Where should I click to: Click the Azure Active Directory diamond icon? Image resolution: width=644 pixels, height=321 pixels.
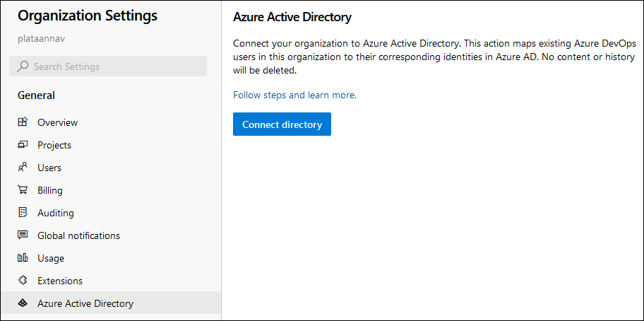[x=23, y=303]
